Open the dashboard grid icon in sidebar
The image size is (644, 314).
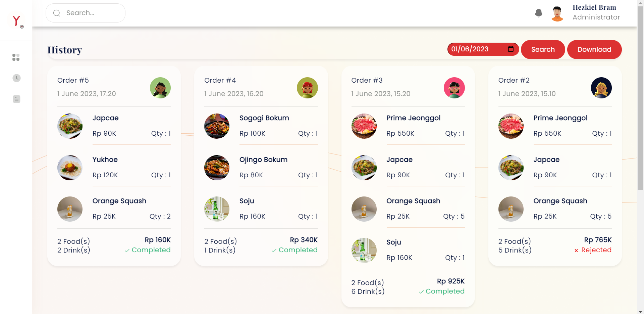click(16, 57)
